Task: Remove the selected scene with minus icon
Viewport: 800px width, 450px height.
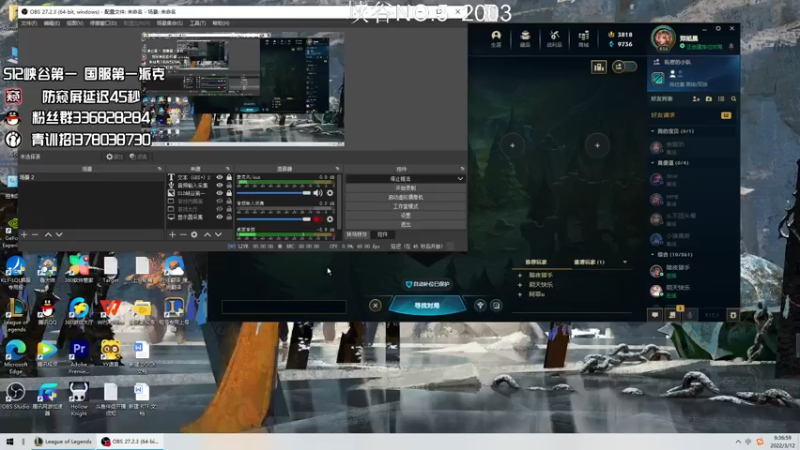Action: [x=35, y=235]
